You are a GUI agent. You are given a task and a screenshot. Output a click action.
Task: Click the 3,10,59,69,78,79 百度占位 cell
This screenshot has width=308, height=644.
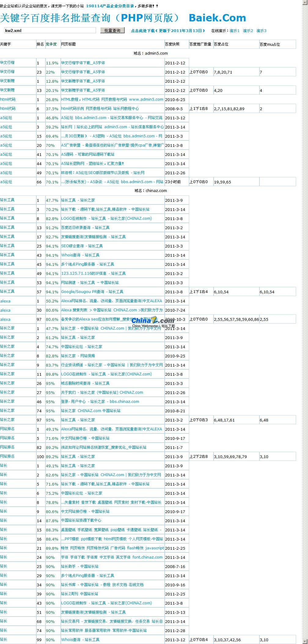236,456
